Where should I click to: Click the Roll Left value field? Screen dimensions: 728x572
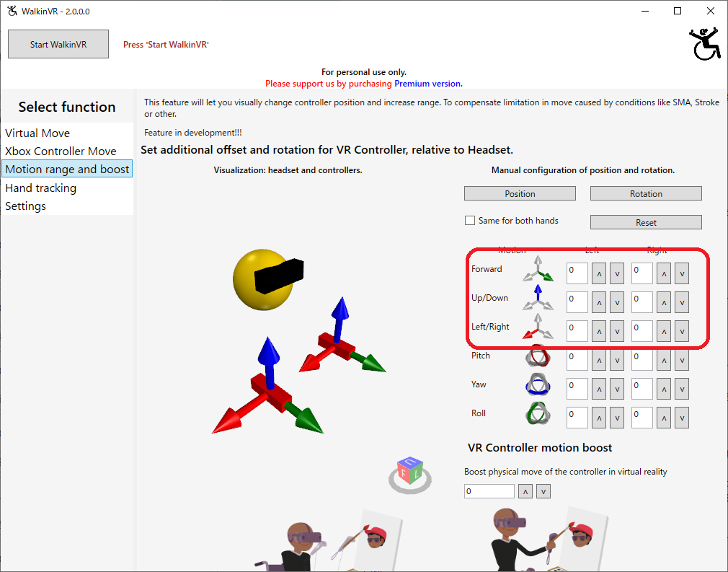(577, 418)
